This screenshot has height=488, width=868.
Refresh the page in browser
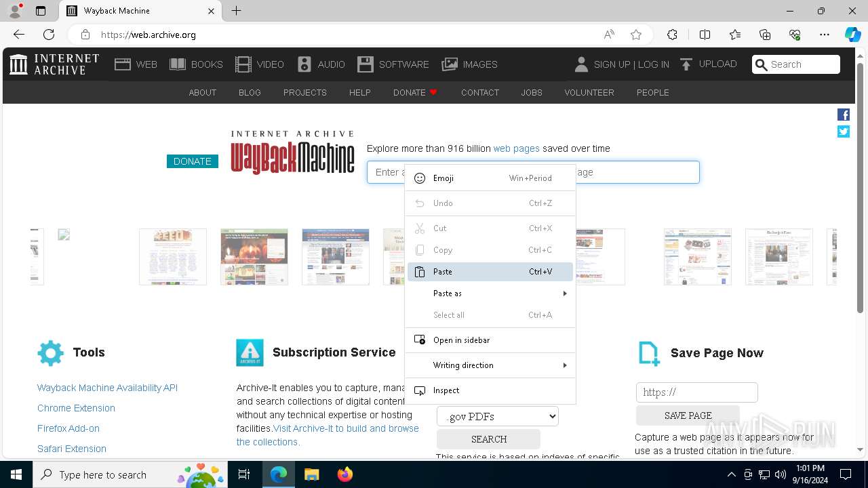click(49, 35)
